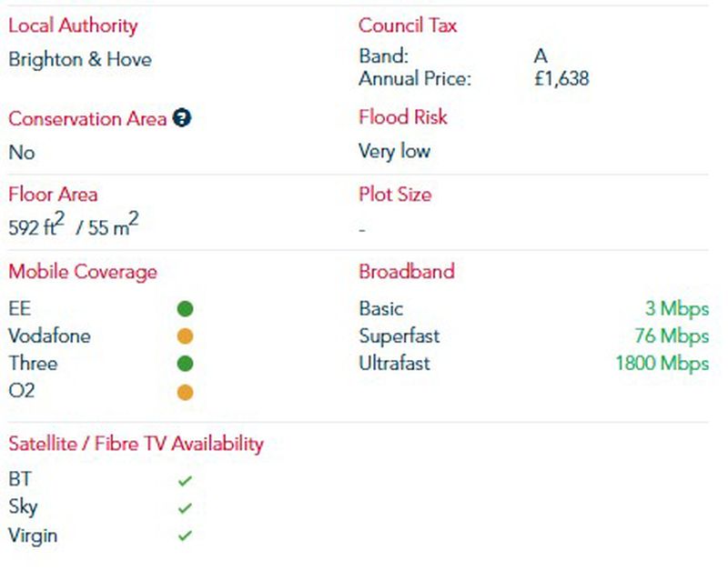Click the Conservation Area help question icon
Screen dimensions: 728x571
tap(182, 118)
